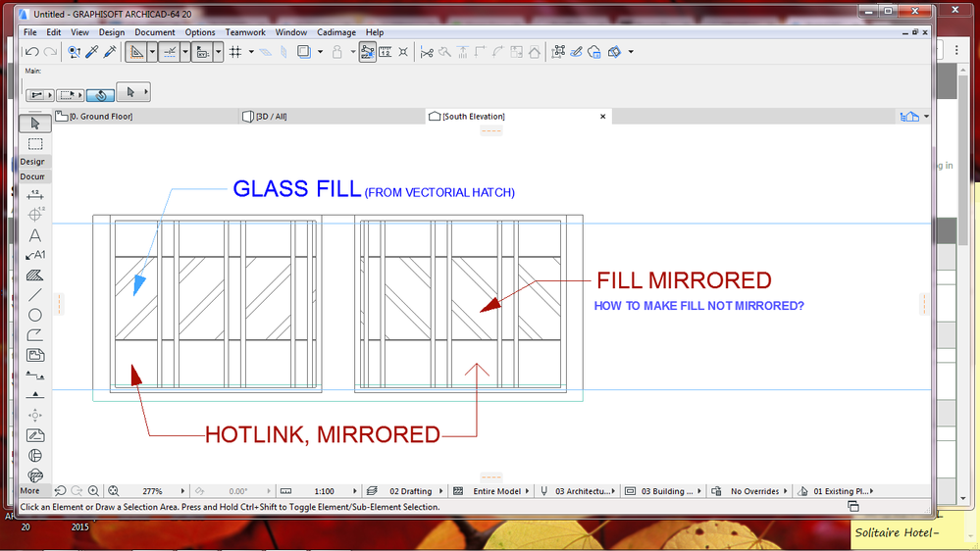Open tracker options dropdown arrow
980x551 pixels.
[218, 52]
